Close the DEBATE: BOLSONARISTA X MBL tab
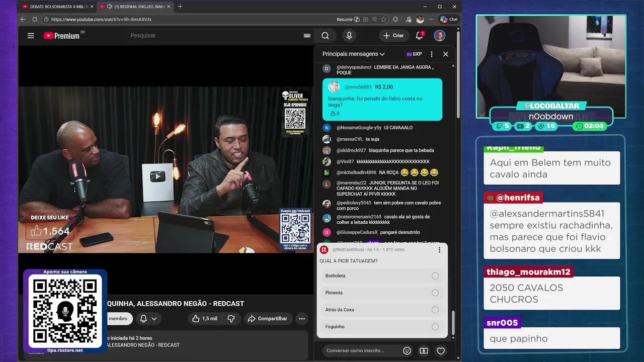This screenshot has height=362, width=644. coord(92,7)
